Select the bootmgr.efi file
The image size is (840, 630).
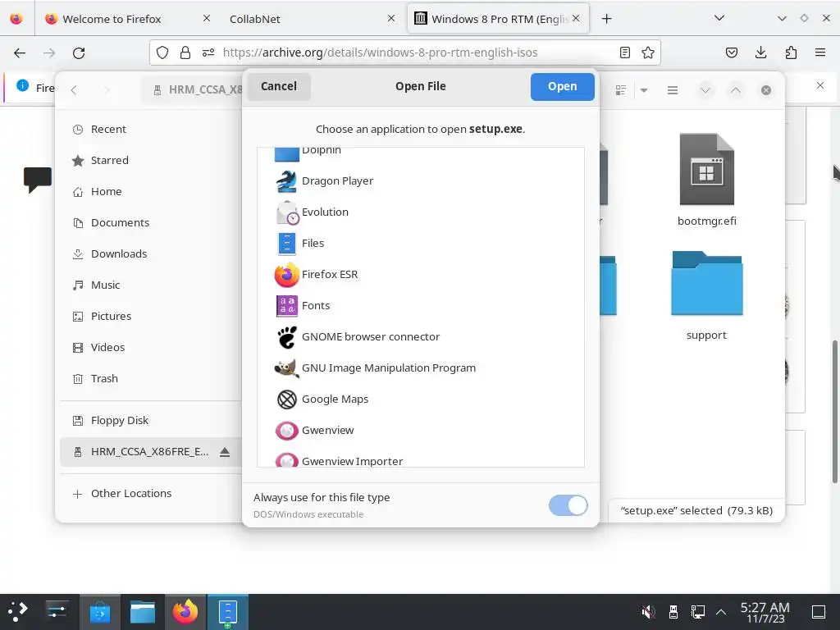coord(706,180)
